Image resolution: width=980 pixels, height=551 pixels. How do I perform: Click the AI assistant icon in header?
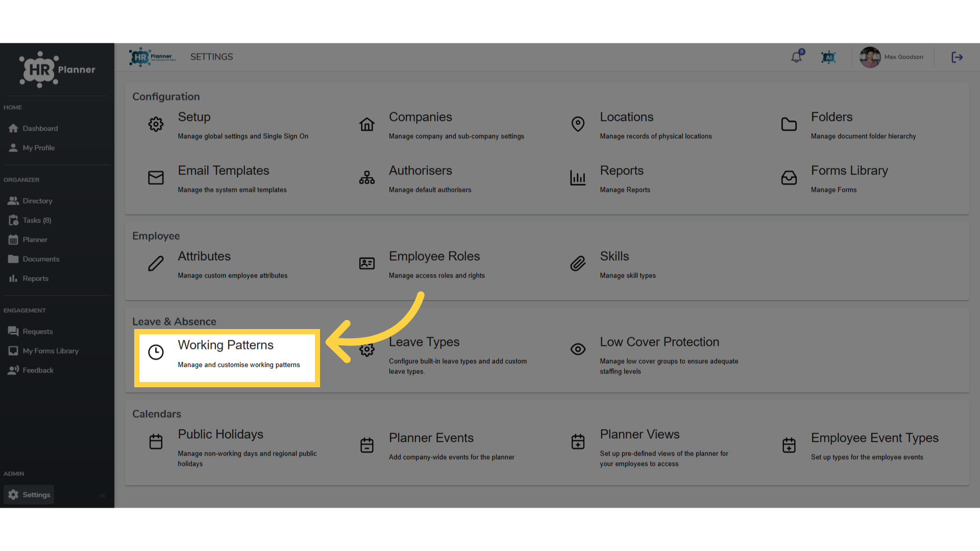828,57
